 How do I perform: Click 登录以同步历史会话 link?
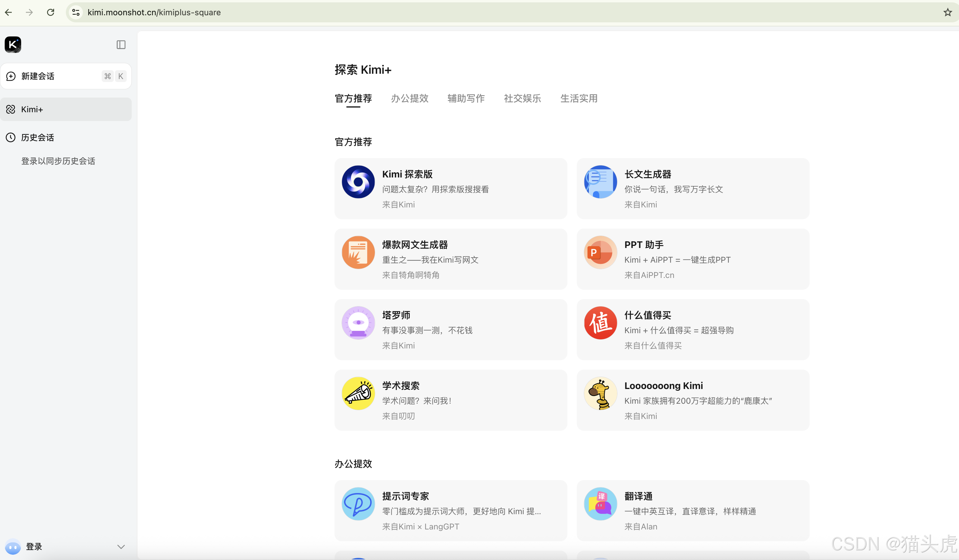[x=58, y=161]
